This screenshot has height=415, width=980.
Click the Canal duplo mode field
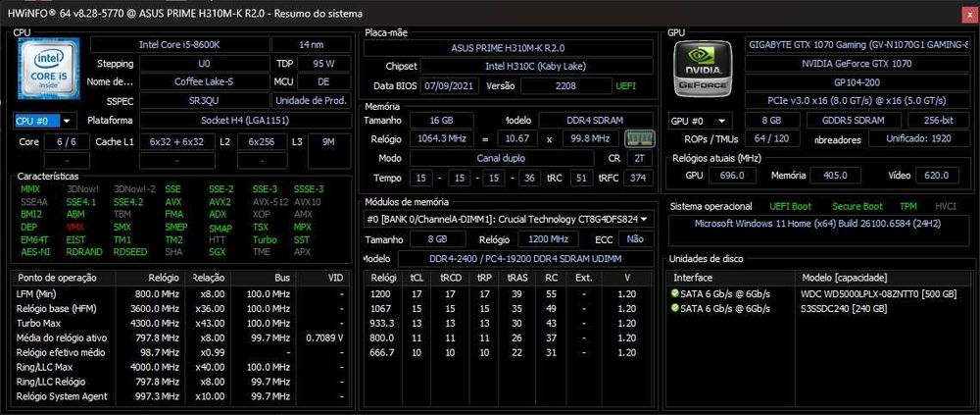(x=502, y=158)
